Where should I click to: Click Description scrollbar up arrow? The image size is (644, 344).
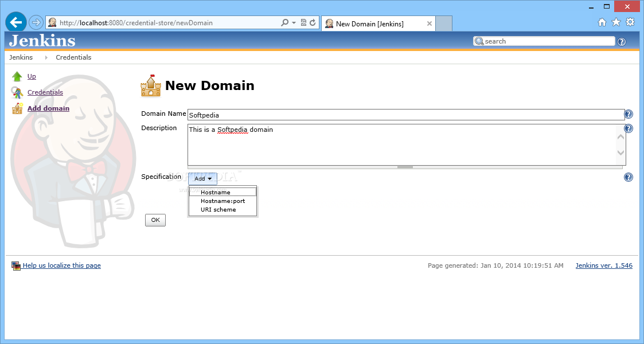pos(620,136)
